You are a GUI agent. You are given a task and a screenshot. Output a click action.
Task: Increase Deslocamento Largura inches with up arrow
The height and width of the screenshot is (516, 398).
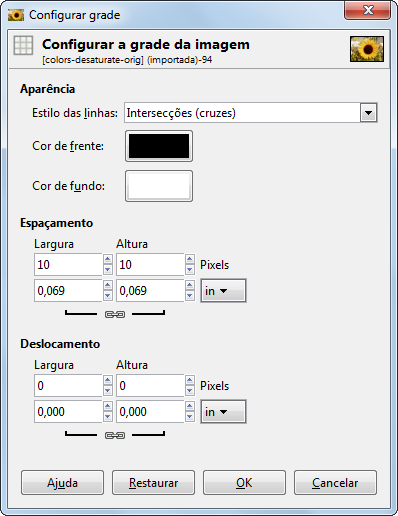tap(108, 406)
